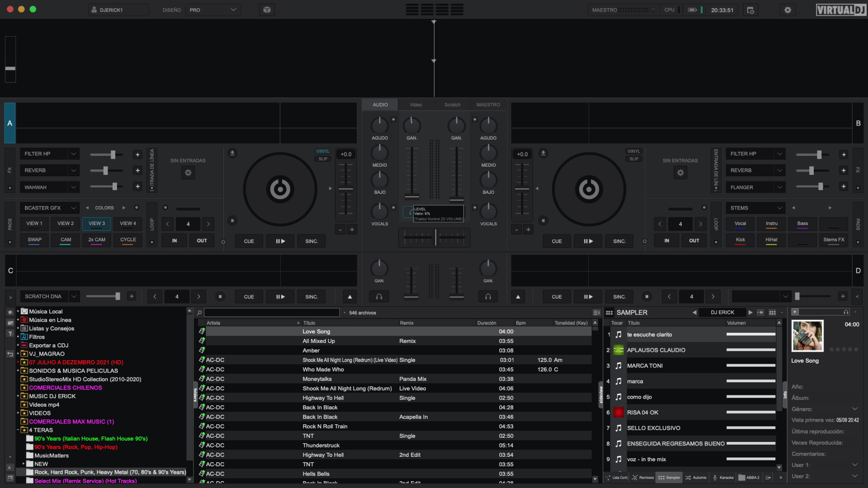Click the VIEW 3 pad on deck A
Viewport: 868px width, 488px height.
(97, 224)
